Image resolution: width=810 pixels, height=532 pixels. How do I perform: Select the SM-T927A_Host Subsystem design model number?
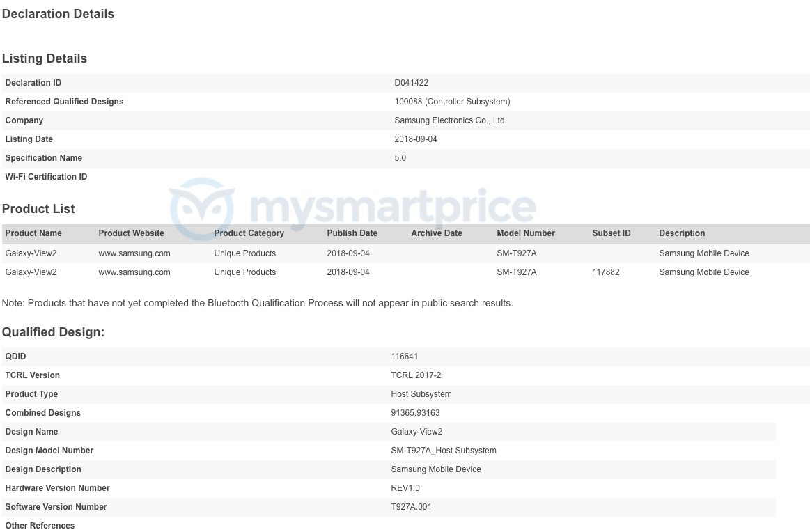pyautogui.click(x=444, y=451)
